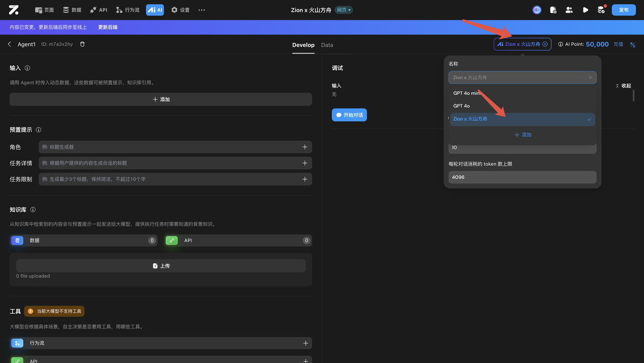Open the 数据 knowledge base row
This screenshot has width=644, height=363.
coord(84,241)
